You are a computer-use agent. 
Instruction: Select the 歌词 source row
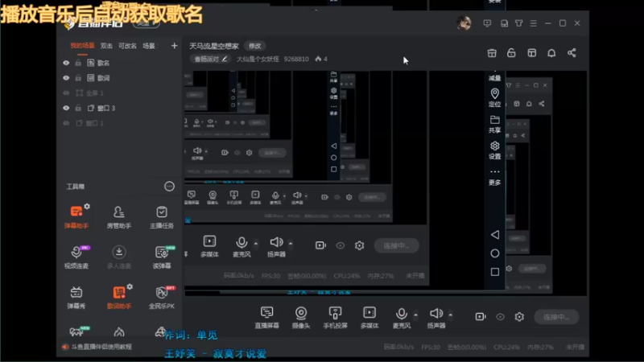coord(119,78)
